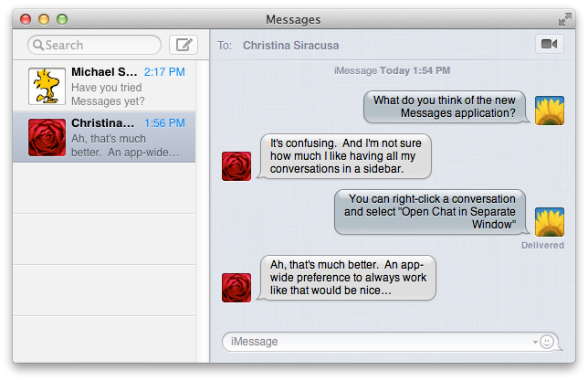Enter full screen with the arrows icon

tap(565, 19)
